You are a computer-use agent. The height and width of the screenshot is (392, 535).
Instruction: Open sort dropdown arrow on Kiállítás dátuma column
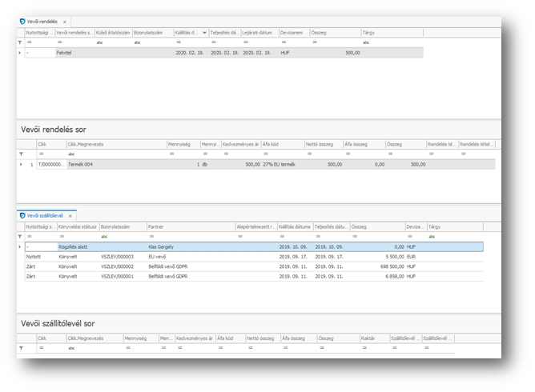[204, 33]
